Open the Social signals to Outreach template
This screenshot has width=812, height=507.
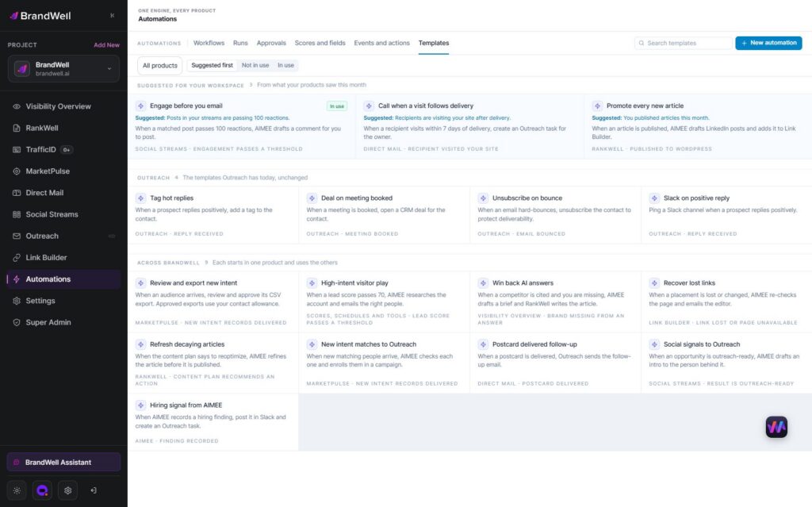726,363
